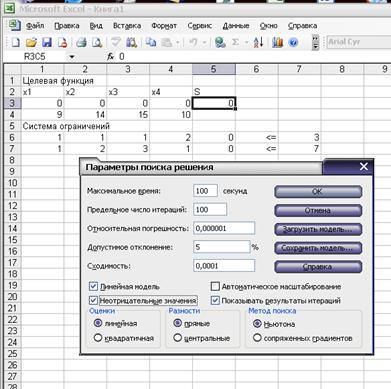Click the Print toolbar icon
Screen dimensions: 391x389
point(81,43)
